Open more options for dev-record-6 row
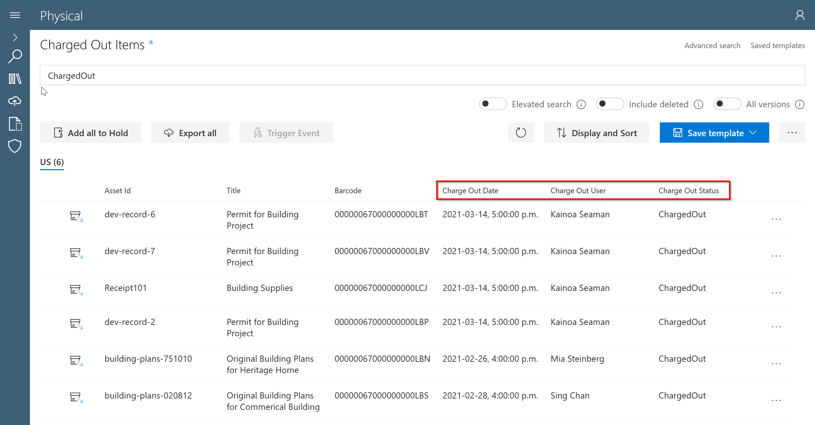This screenshot has height=425, width=815. click(x=776, y=219)
